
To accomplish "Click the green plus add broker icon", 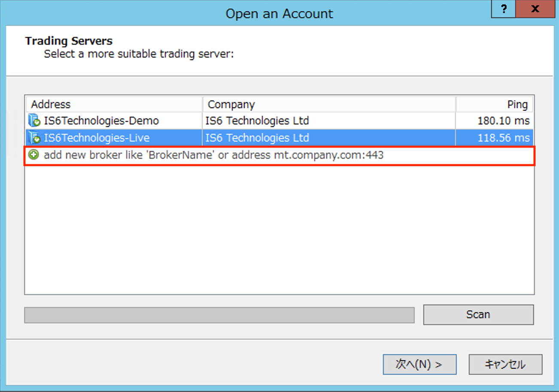I will click(33, 155).
